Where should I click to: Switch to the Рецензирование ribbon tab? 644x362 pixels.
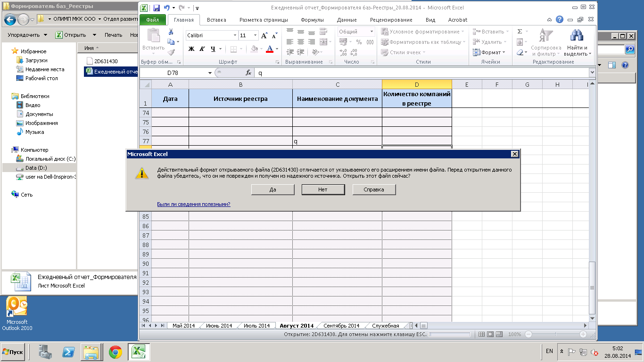[391, 20]
